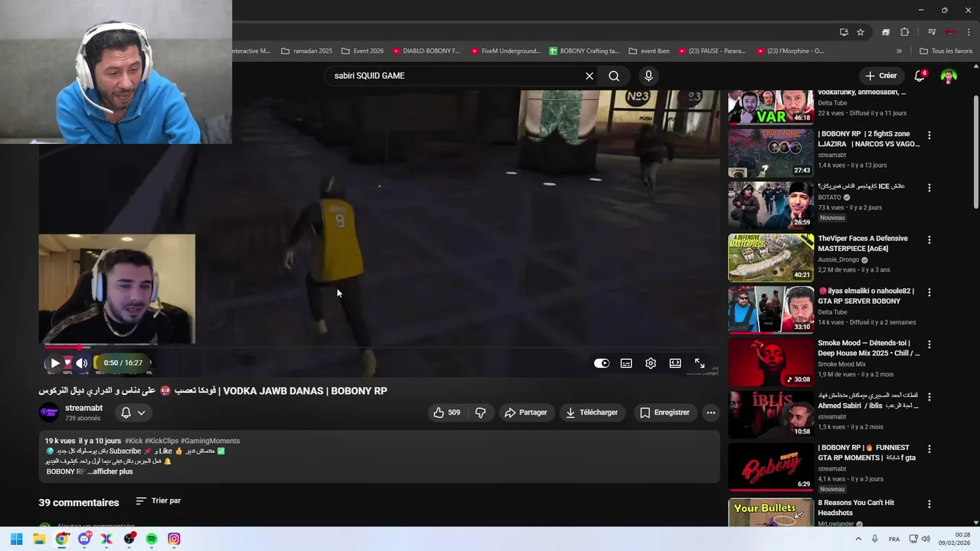
Task: Show hidden system tray icons
Action: pyautogui.click(x=857, y=539)
